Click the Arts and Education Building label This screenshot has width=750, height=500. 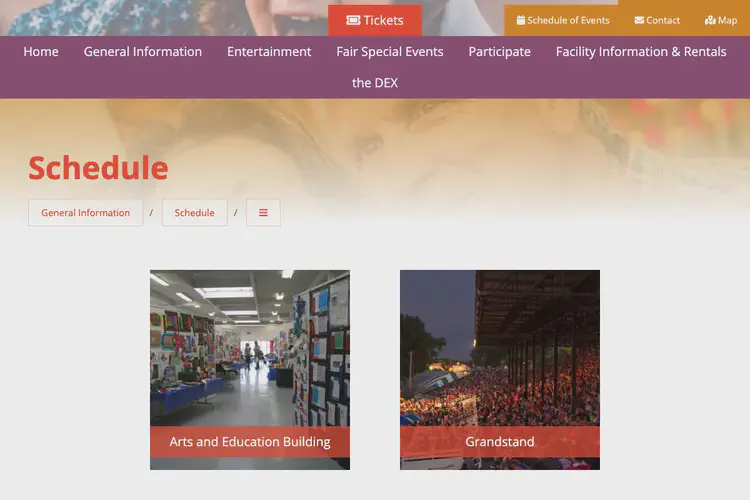click(250, 442)
